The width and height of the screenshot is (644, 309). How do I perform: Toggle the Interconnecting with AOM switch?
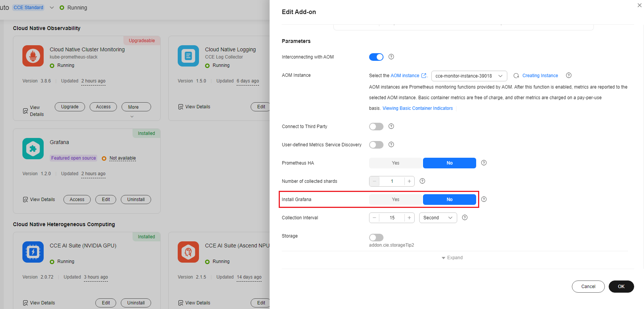tap(376, 57)
